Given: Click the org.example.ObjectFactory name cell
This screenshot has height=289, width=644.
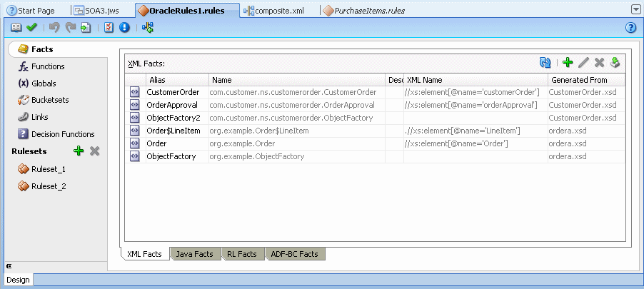Looking at the screenshot, I should (297, 156).
